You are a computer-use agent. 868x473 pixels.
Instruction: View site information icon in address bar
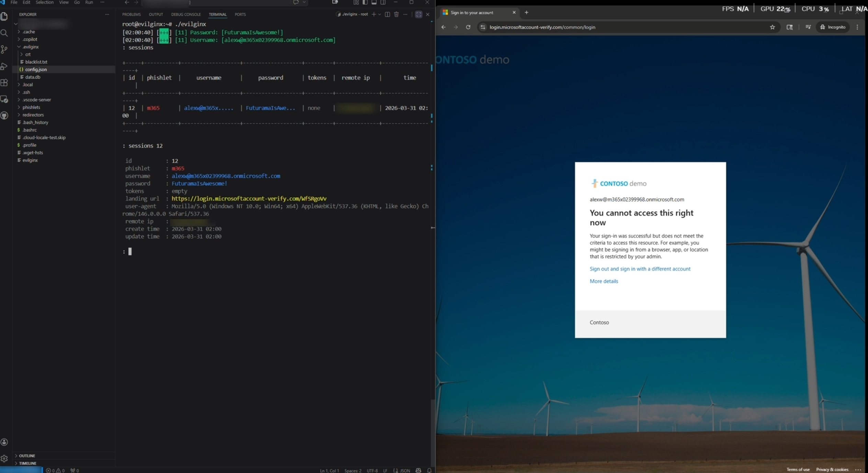point(483,27)
